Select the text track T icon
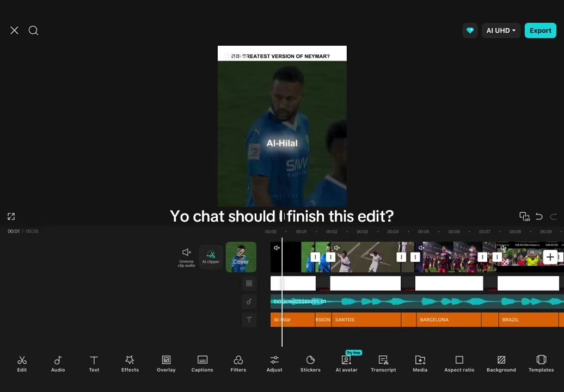Screen dimensions: 564x392 pos(249,320)
